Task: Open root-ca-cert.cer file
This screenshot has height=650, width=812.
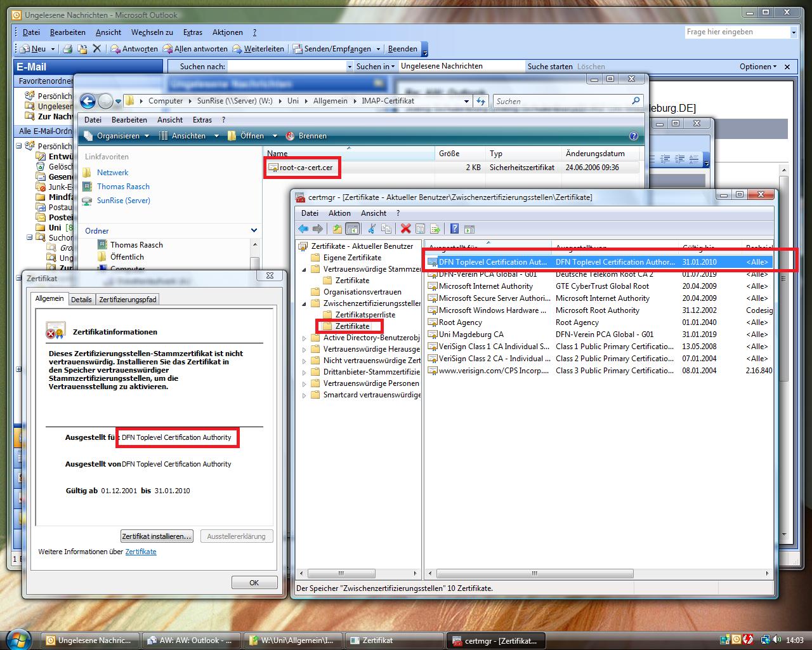Action: 300,168
